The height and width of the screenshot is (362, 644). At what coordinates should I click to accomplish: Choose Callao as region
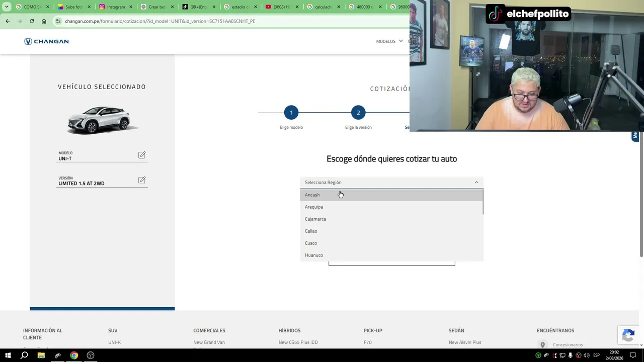(391, 231)
